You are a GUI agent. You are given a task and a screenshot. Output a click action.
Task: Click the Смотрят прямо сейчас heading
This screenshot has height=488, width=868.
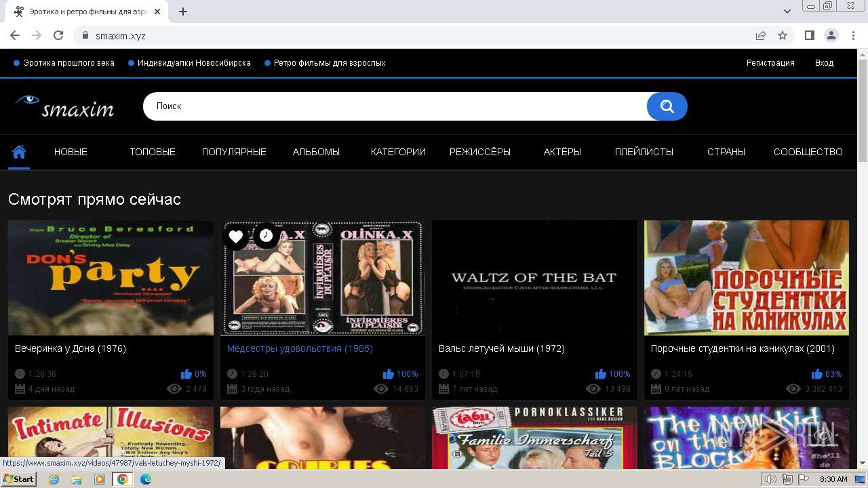(x=94, y=199)
